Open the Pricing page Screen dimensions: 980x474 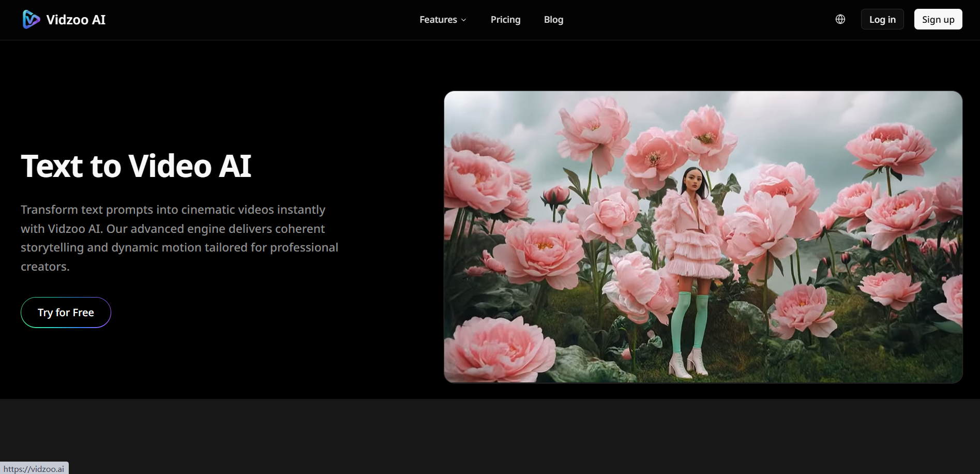point(505,19)
